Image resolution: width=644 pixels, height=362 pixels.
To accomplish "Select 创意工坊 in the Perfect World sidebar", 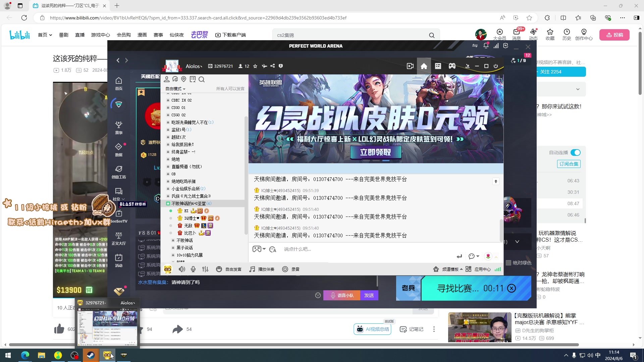I will coord(118,172).
